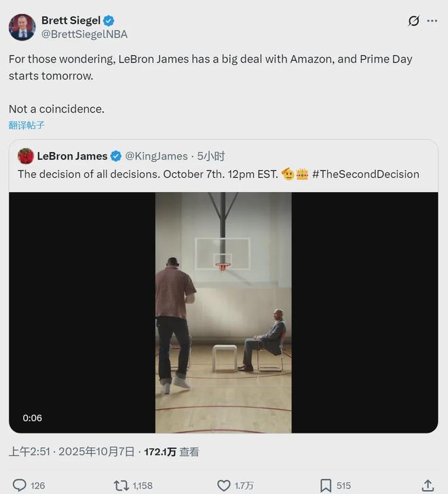Viewport: 448px width, 494px height.
Task: Open the @BrettSiegelNBA handle link
Action: click(84, 34)
